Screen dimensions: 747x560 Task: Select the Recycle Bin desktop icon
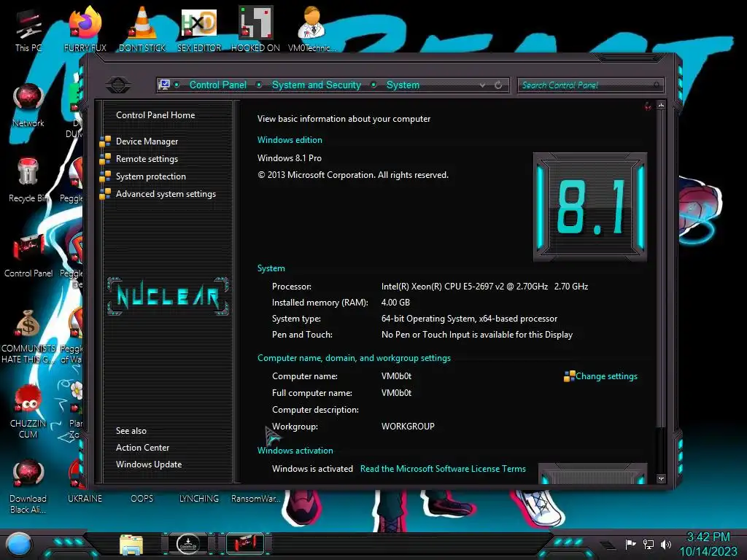coord(28,180)
